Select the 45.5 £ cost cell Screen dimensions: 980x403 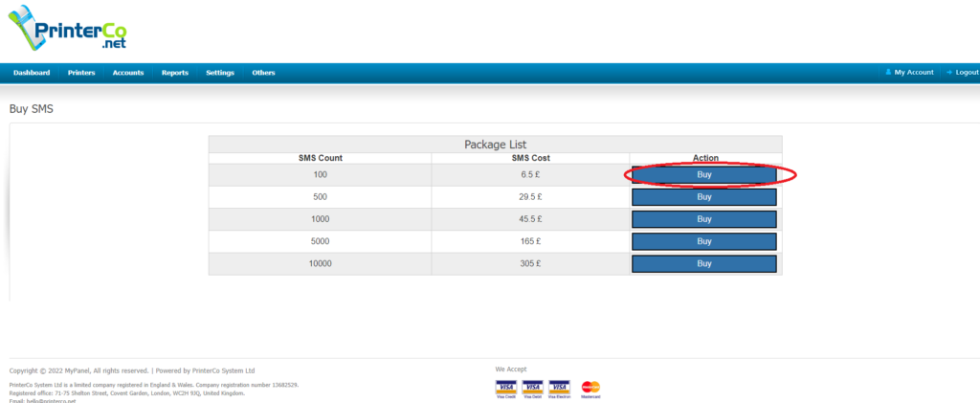(530, 219)
